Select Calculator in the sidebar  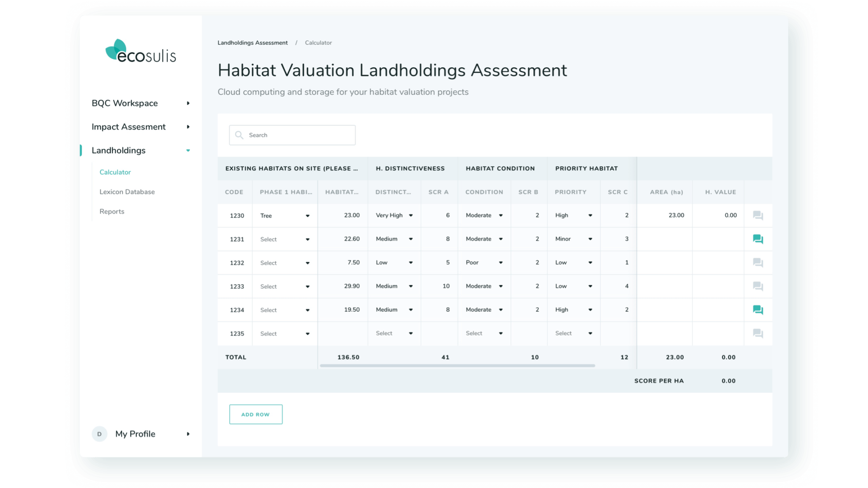tap(115, 172)
